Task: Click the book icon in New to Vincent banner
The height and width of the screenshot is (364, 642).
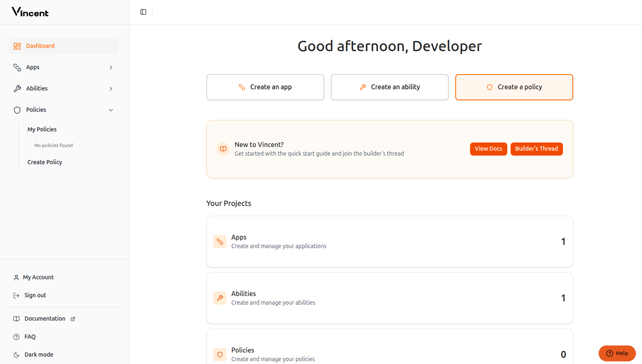Action: (223, 149)
